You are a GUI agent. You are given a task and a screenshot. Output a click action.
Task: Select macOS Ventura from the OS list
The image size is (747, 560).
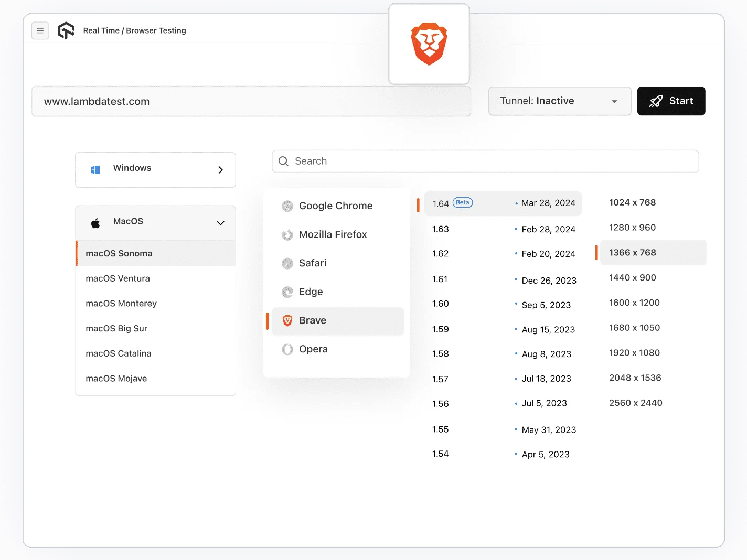point(118,278)
